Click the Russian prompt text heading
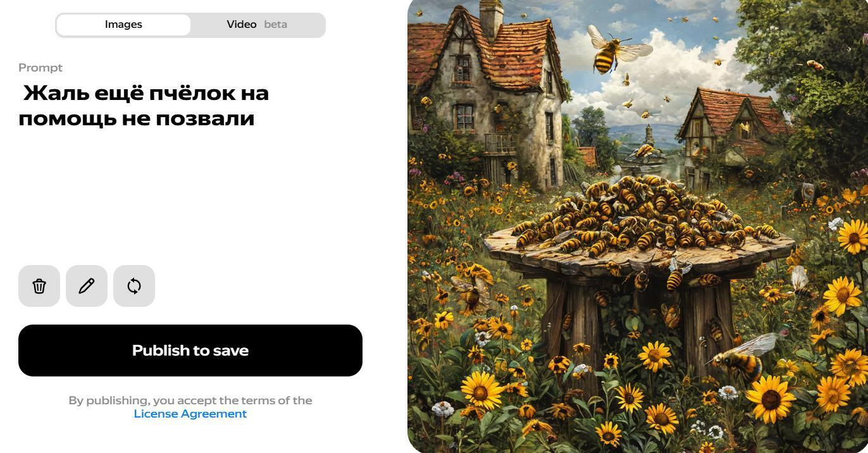868x453 pixels. 144,106
